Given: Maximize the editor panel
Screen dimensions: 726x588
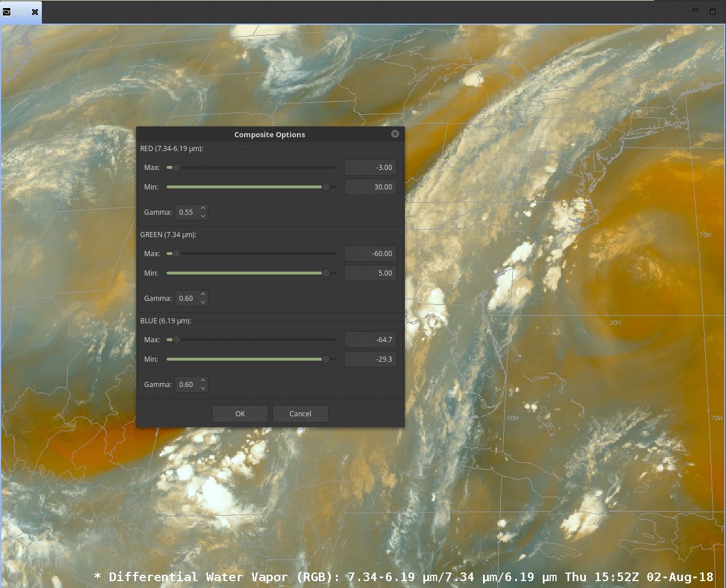Looking at the screenshot, I should [713, 11].
